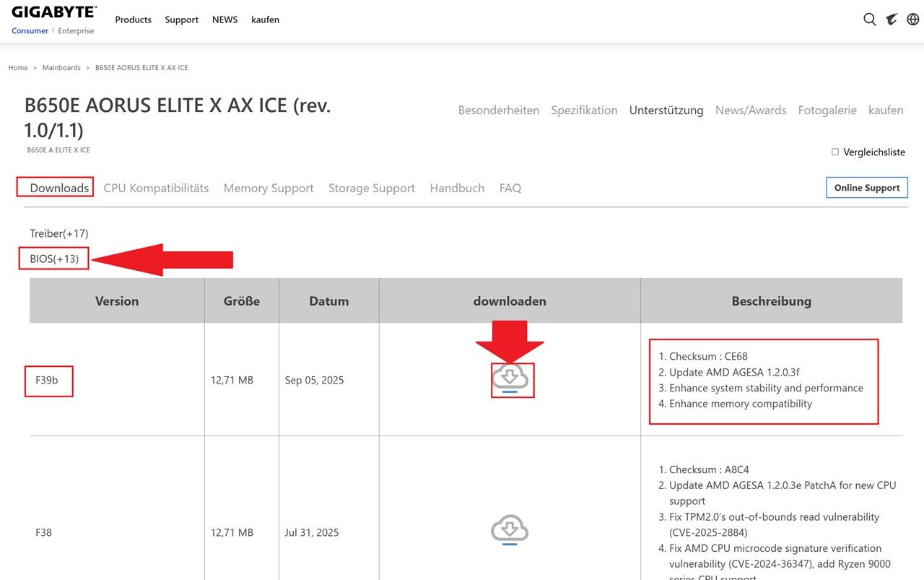Click the AORUS eagle logo icon
Viewport: 924px width, 580px height.
point(892,20)
